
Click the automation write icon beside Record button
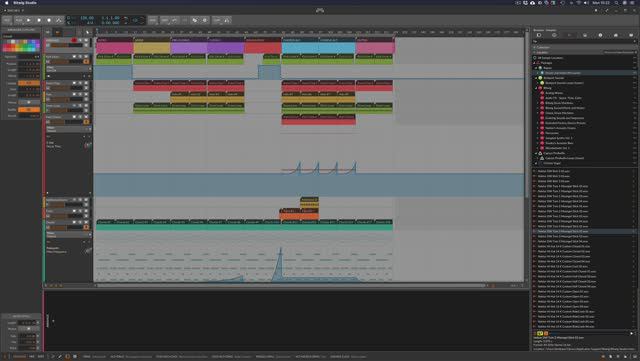coord(59,20)
